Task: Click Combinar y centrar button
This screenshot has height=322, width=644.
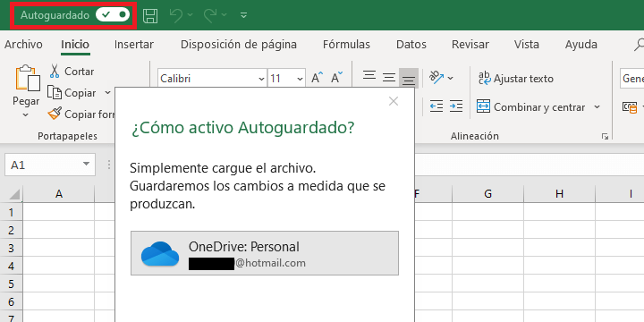Action: (x=531, y=107)
